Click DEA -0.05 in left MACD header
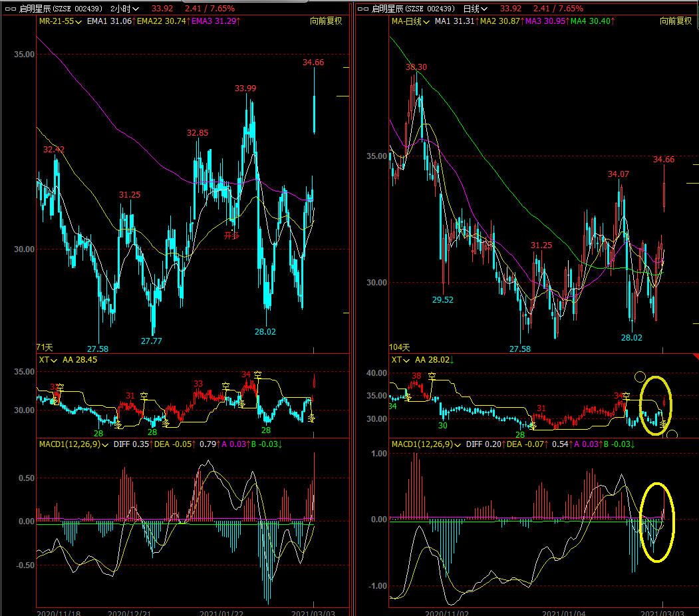This screenshot has width=699, height=616. pos(175,444)
